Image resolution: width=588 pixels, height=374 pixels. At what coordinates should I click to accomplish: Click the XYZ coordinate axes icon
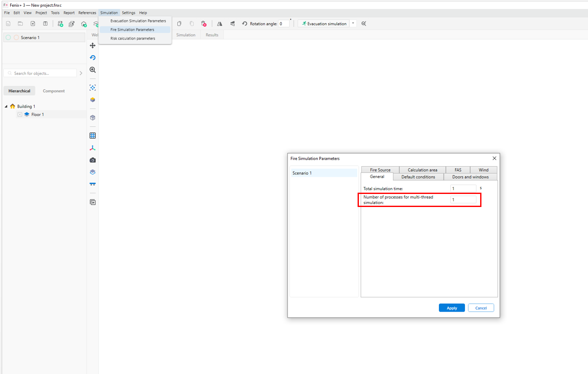[93, 148]
